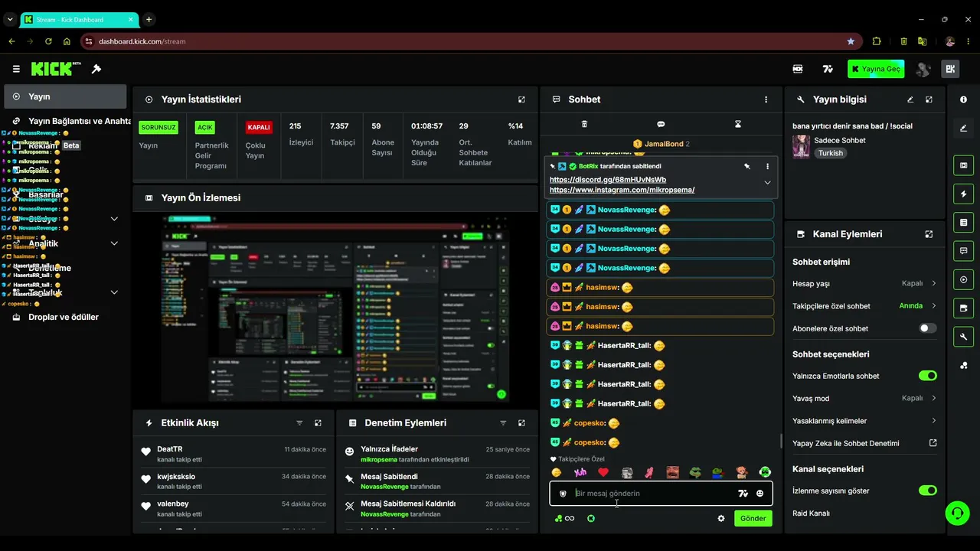Screen dimensions: 980x551
Task: Filter the Etkinlik Akışı feed
Action: point(299,423)
